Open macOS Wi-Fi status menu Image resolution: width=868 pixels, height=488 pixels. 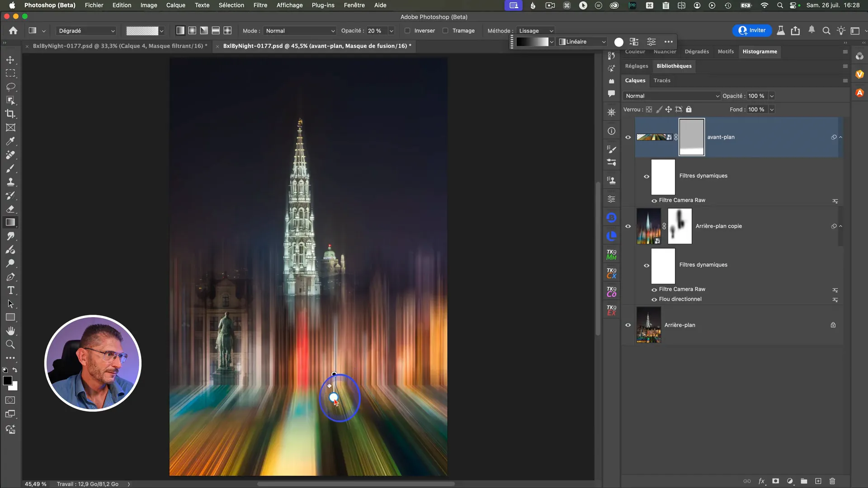(764, 5)
